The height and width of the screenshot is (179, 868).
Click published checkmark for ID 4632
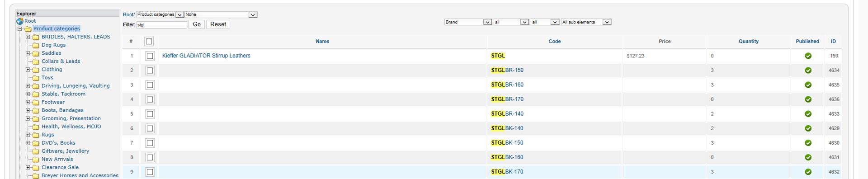808,172
